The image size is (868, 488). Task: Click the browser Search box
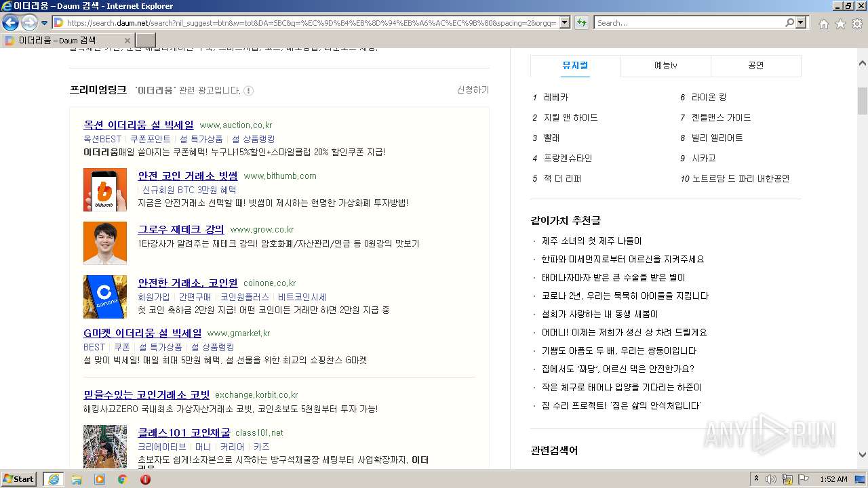688,23
